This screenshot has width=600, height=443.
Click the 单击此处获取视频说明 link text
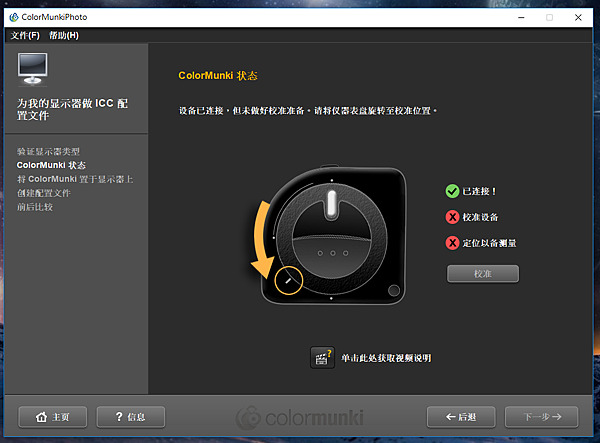[x=386, y=358]
